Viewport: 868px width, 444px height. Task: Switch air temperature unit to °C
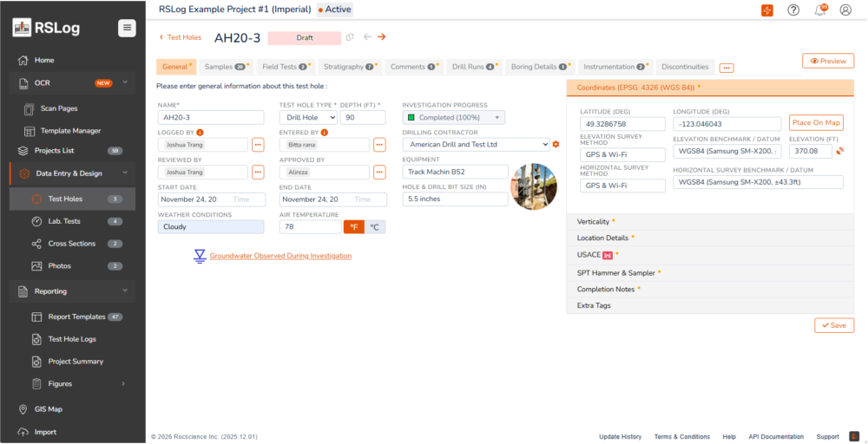(x=375, y=227)
